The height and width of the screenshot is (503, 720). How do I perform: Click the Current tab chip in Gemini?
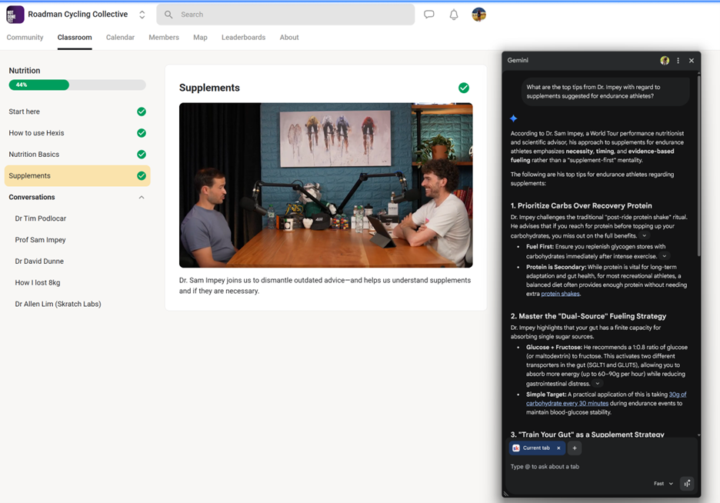537,448
